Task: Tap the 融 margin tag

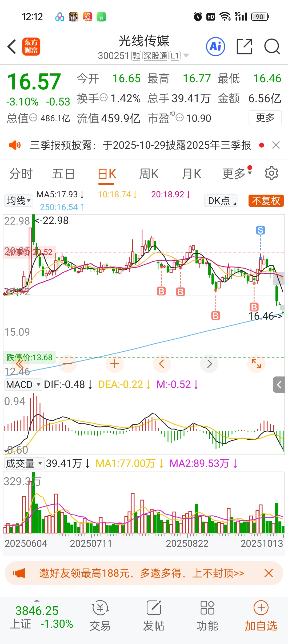Action: tap(136, 56)
